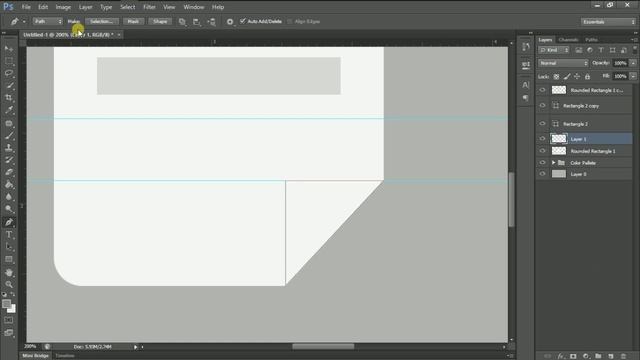Select the Brush tool
640x360 pixels.
9,135
